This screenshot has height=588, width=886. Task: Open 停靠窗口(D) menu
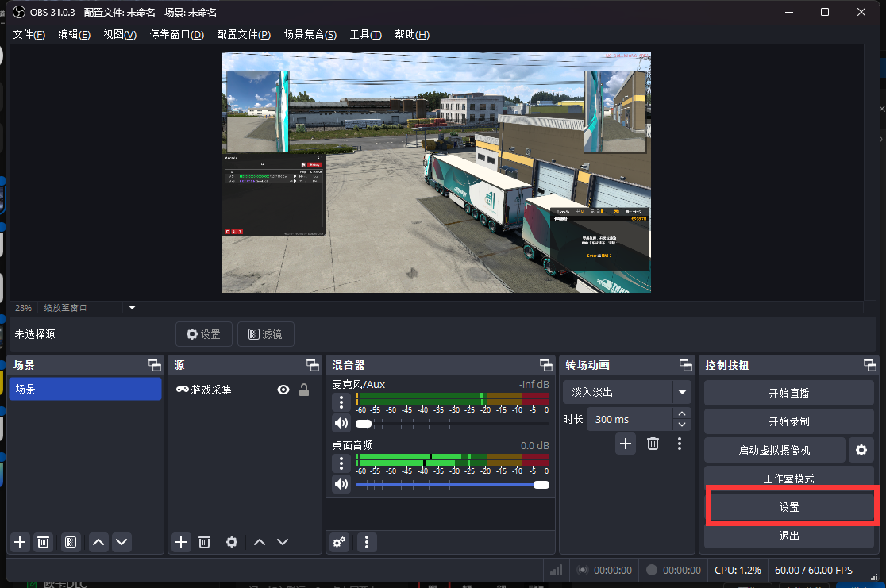point(176,34)
